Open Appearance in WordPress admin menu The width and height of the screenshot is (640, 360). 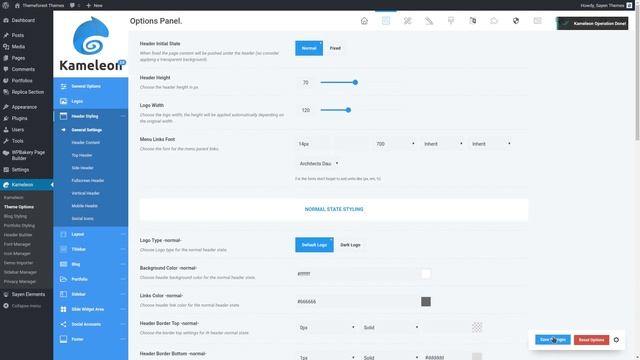coord(24,107)
